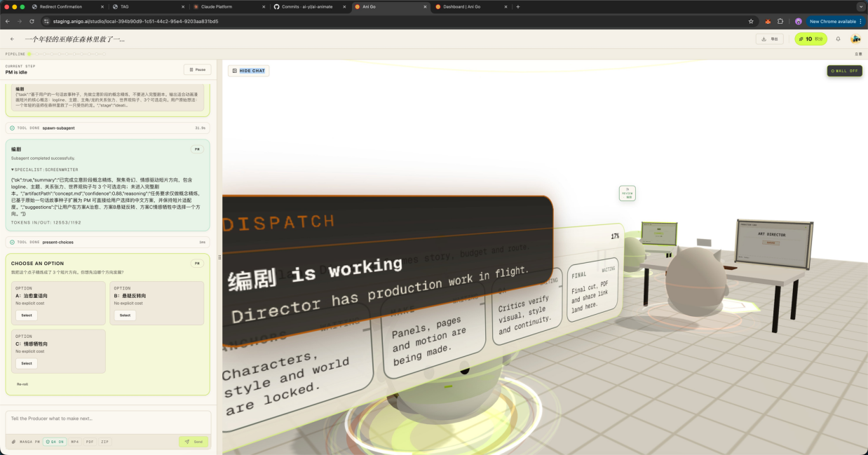Switch to the Dashboard | Ani Go tab
Screen dimensions: 868x455
click(x=470, y=6)
